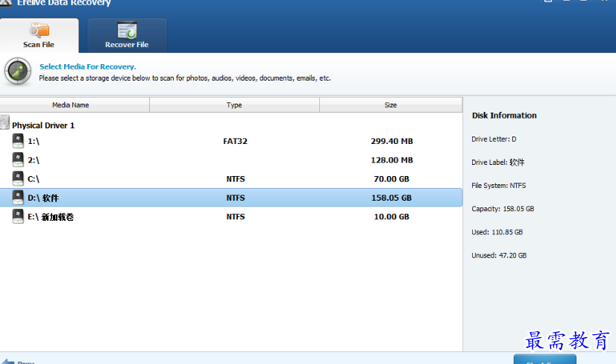Select the D:\ 软件 drive row
Viewport: 616px width, 364px height.
pyautogui.click(x=231, y=198)
